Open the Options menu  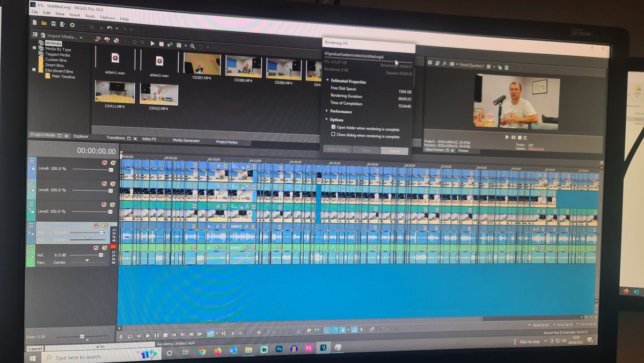pos(107,18)
